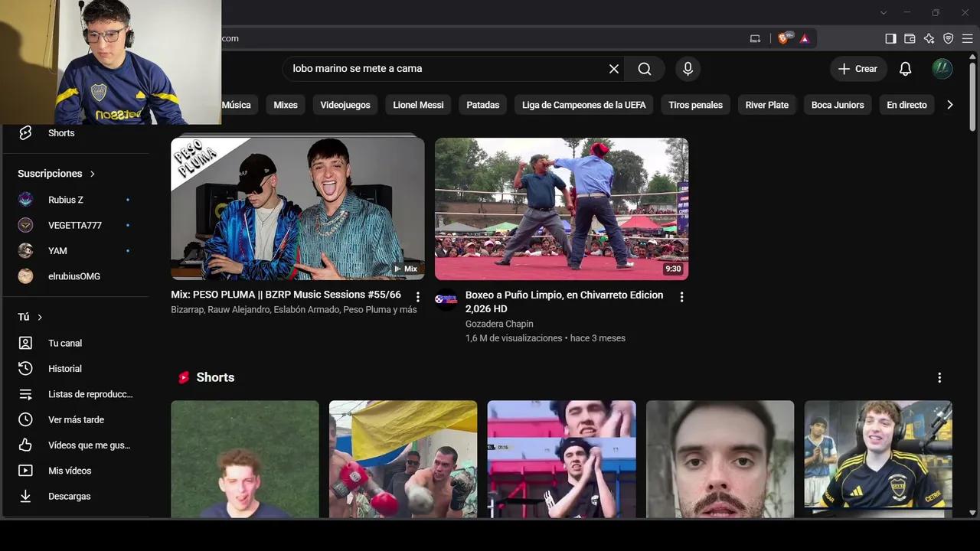Open the notifications bell
The width and height of the screenshot is (980, 551).
(905, 69)
